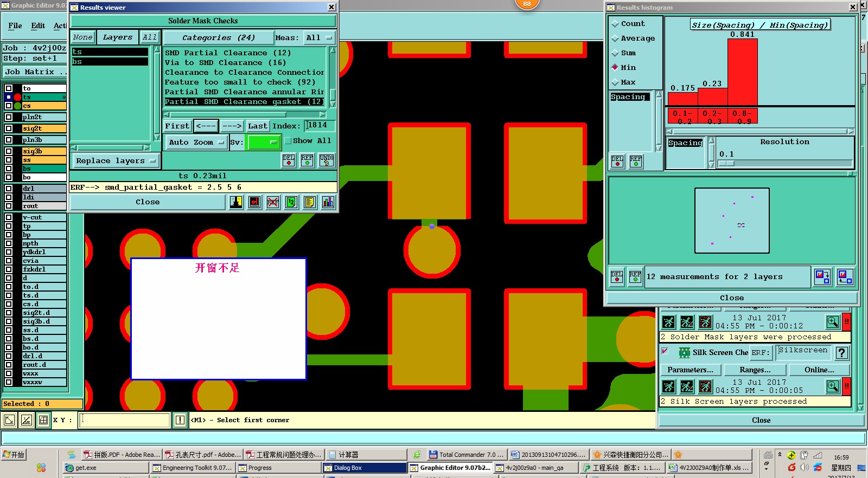
Task: Click the question mark help icon for Silkscreen
Action: 842,353
